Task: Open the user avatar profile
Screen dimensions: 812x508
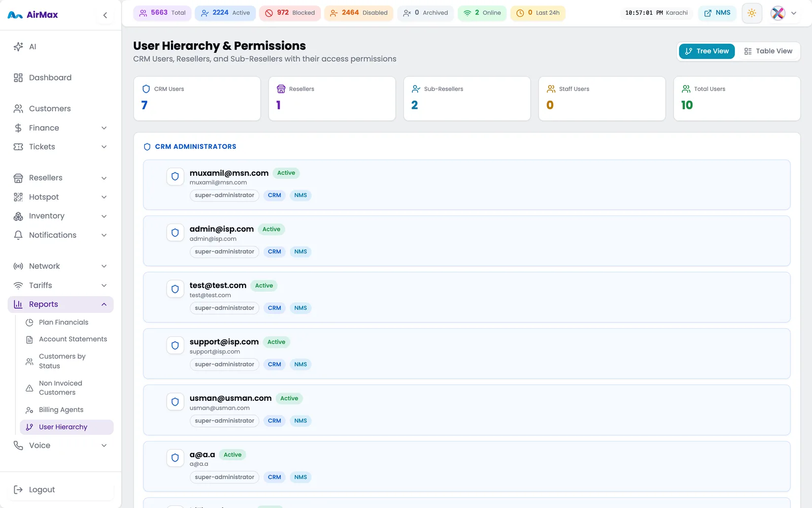Action: coord(777,13)
